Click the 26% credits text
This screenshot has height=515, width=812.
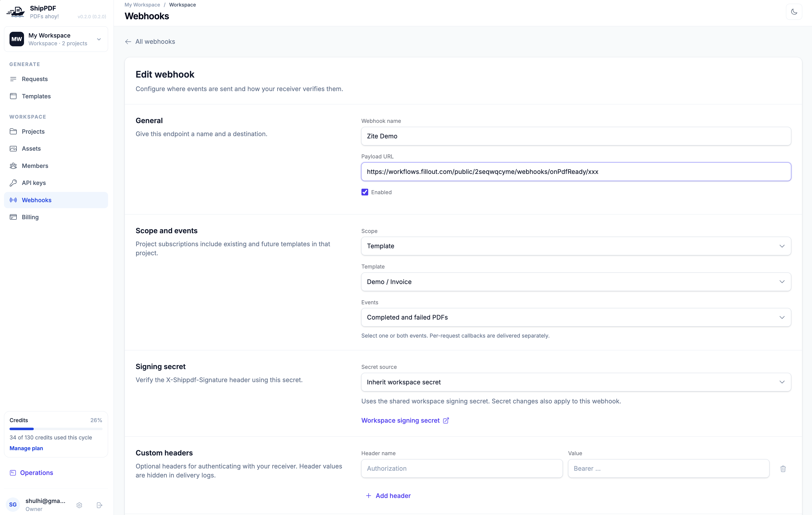[x=96, y=420]
